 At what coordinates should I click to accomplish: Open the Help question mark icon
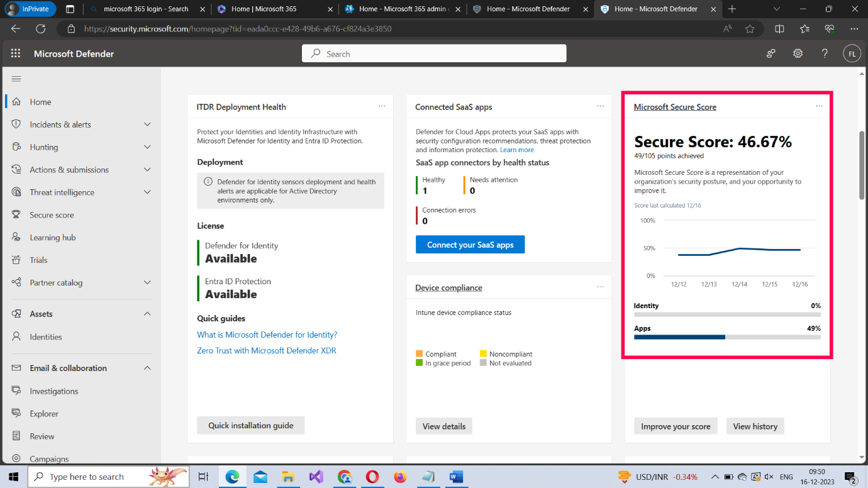(x=825, y=53)
